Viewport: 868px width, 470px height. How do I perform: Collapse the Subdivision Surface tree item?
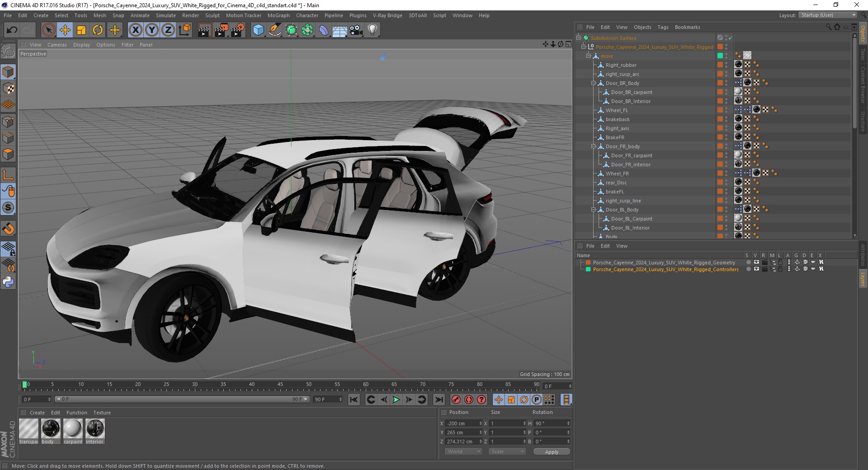point(578,38)
